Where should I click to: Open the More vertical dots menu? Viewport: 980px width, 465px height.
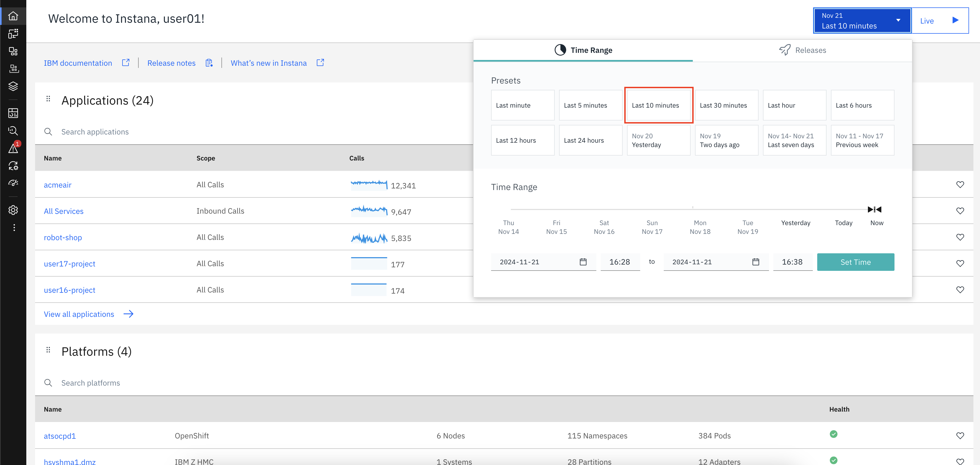(x=14, y=227)
